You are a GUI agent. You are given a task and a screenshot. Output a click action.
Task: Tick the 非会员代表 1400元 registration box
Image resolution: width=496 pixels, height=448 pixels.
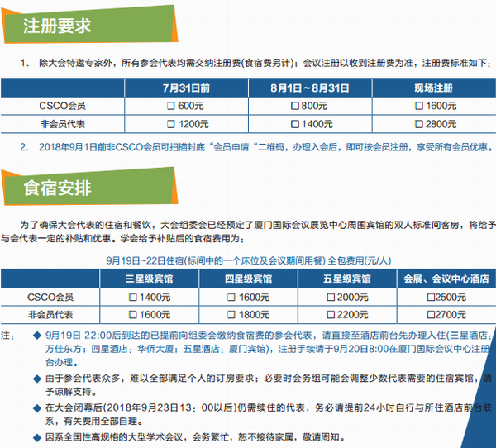pyautogui.click(x=292, y=124)
